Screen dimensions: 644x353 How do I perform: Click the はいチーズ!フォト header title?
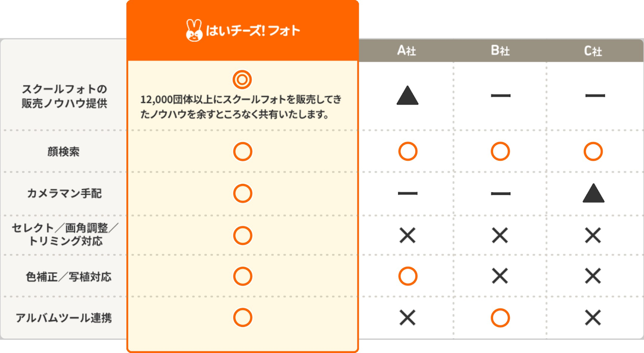pos(253,31)
